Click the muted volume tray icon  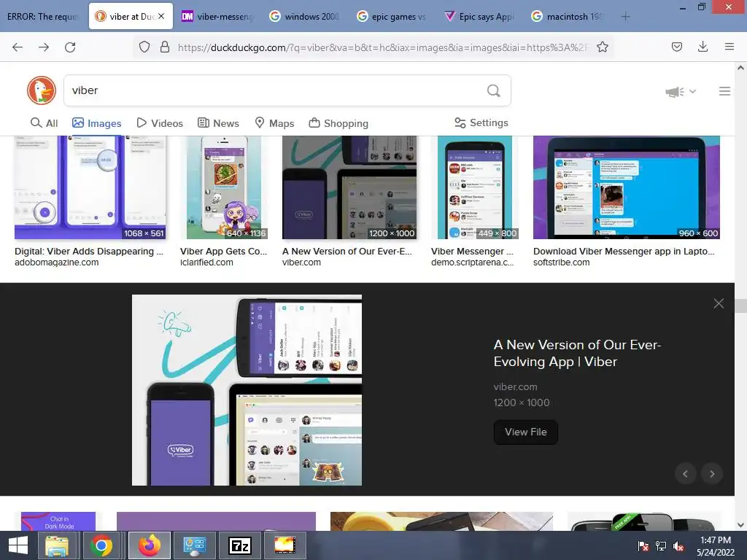[678, 546]
